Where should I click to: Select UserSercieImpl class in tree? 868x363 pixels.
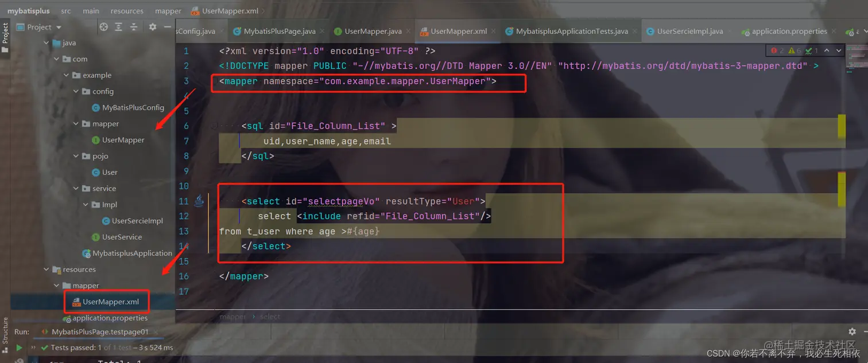132,221
